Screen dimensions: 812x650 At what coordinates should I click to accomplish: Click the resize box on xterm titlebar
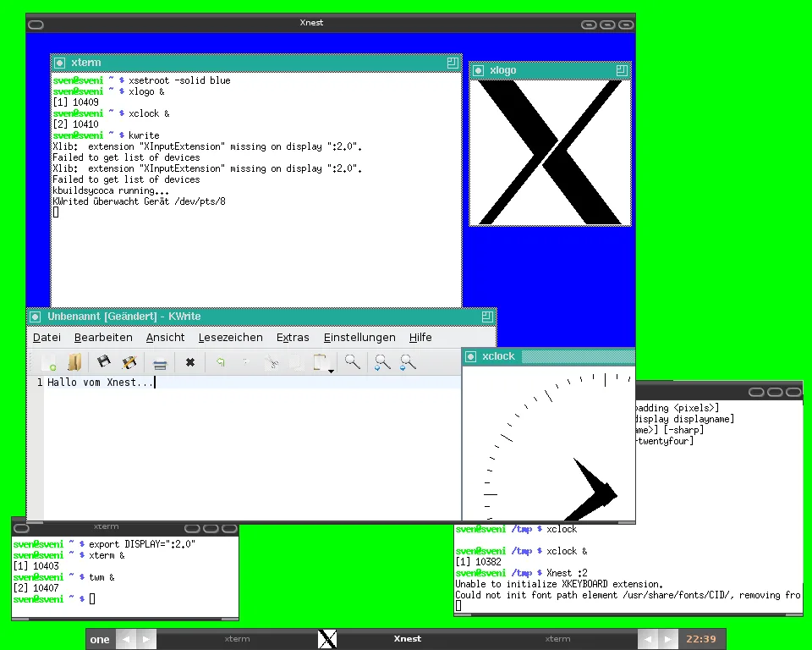[453, 63]
